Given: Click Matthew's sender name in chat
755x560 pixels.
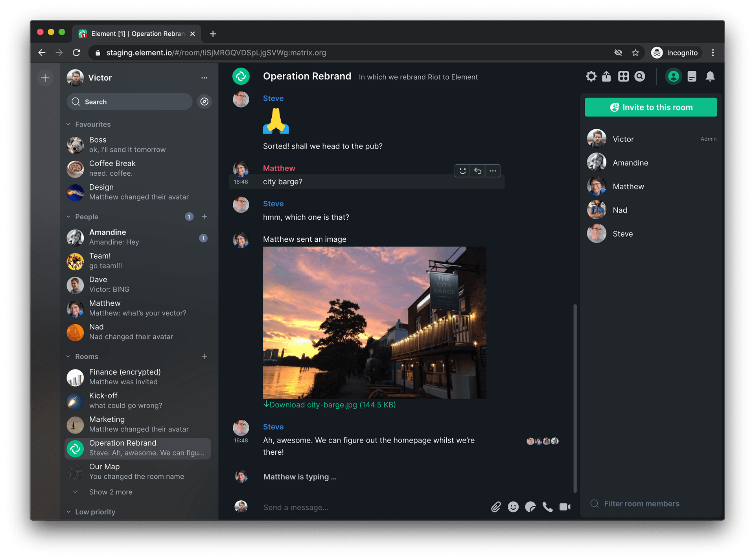Looking at the screenshot, I should [x=279, y=168].
